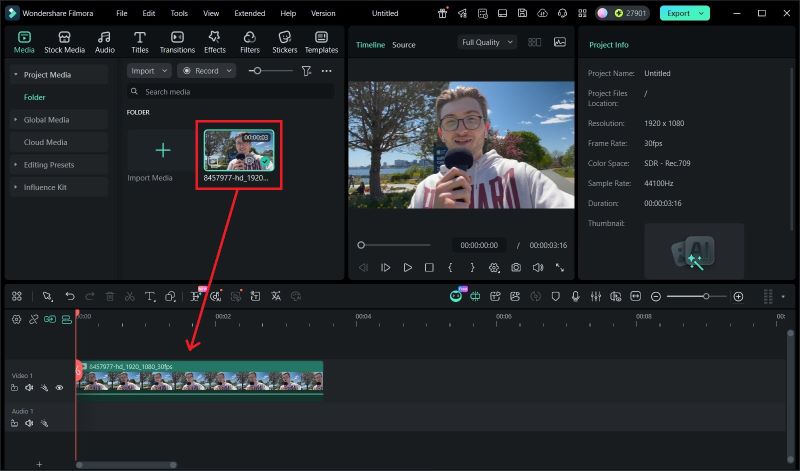Set mark in point brace
This screenshot has height=471, width=800.
450,267
